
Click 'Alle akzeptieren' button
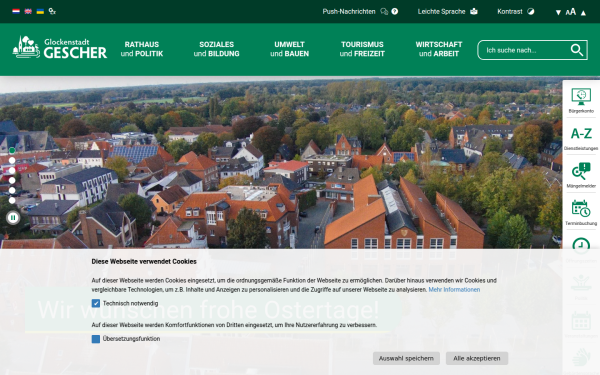coord(477,359)
